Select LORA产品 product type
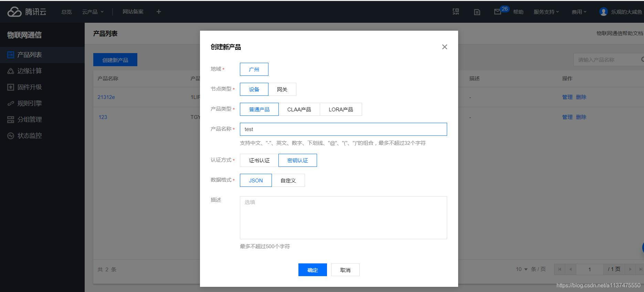Viewport: 644px width, 292px height. pos(341,109)
